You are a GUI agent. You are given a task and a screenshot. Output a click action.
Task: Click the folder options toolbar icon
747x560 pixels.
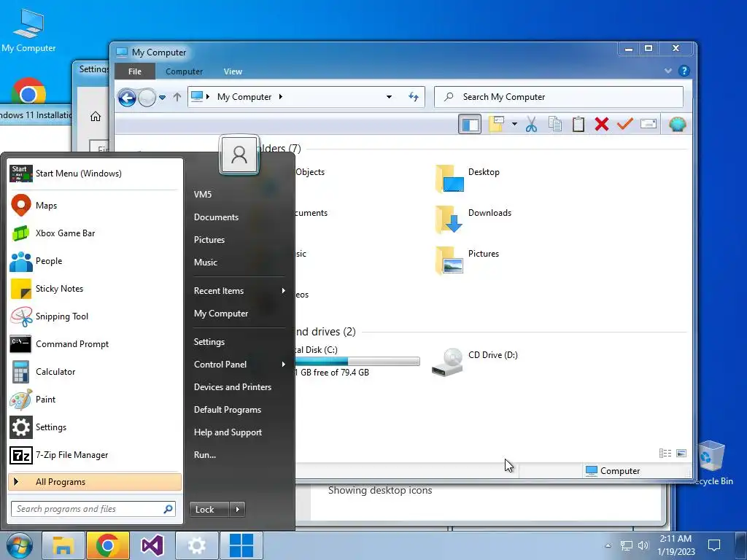coord(496,124)
